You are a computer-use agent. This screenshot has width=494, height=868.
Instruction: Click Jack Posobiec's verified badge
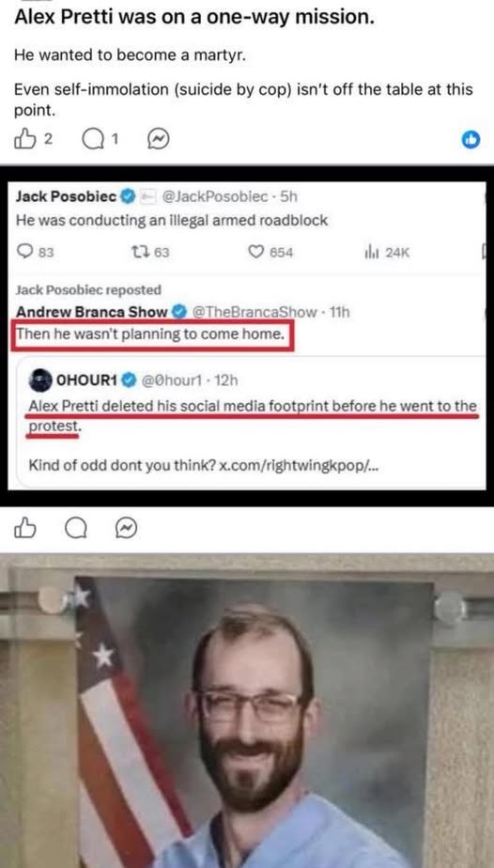point(129,196)
